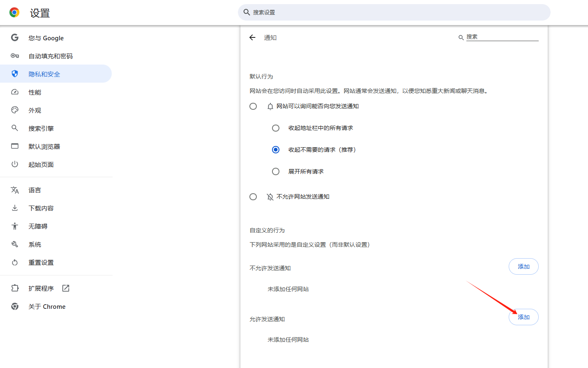Open 系统 settings section
The height and width of the screenshot is (368, 588).
point(56,244)
